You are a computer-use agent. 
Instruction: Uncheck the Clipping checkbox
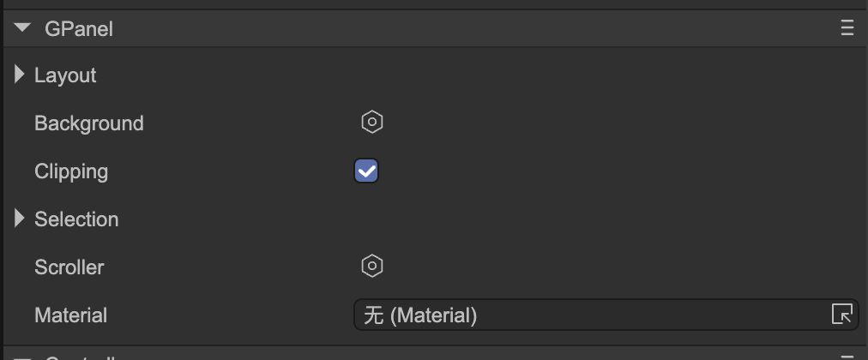tap(366, 171)
